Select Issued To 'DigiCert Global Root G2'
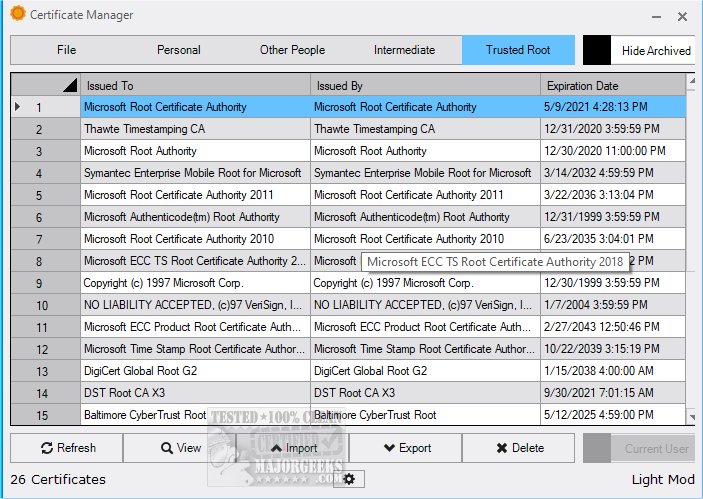Screen dimensions: 703x499 (x=195, y=371)
